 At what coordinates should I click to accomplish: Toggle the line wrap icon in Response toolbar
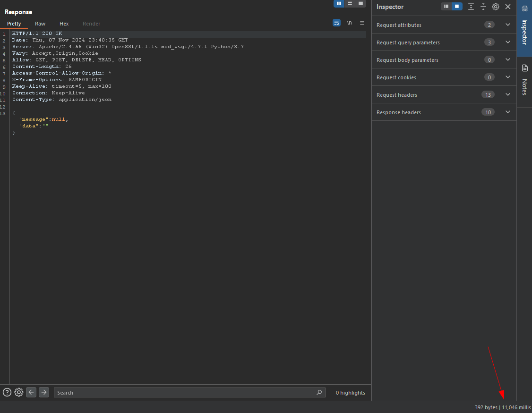(x=336, y=23)
